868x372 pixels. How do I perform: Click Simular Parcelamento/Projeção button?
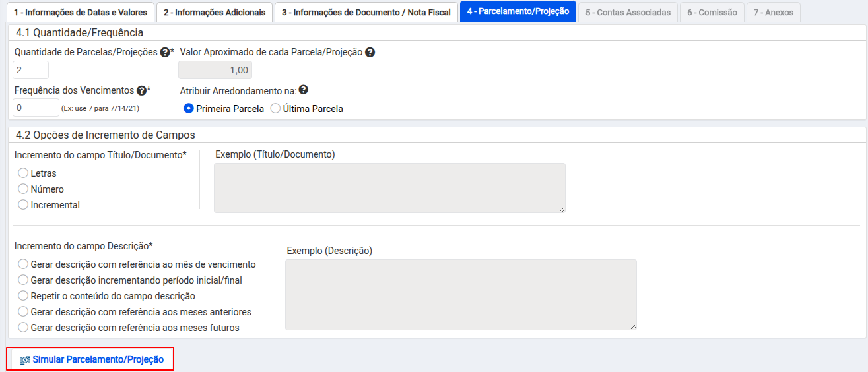pyautogui.click(x=92, y=359)
